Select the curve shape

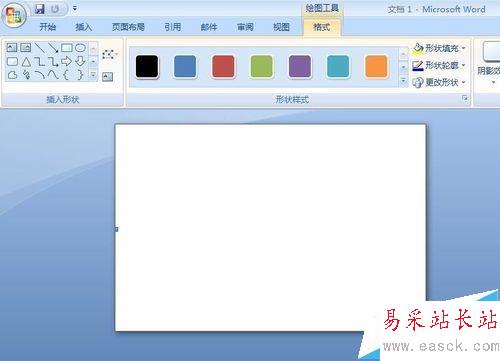pos(53,75)
